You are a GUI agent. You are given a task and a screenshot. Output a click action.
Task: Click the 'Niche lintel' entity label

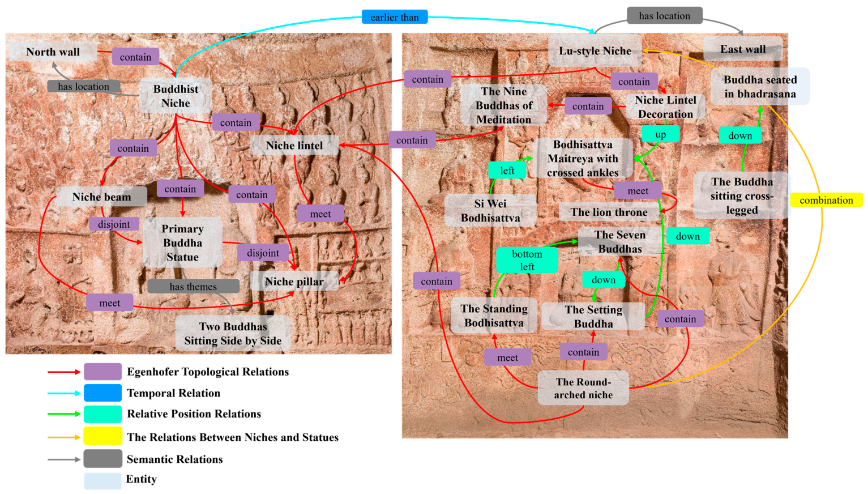tap(294, 145)
